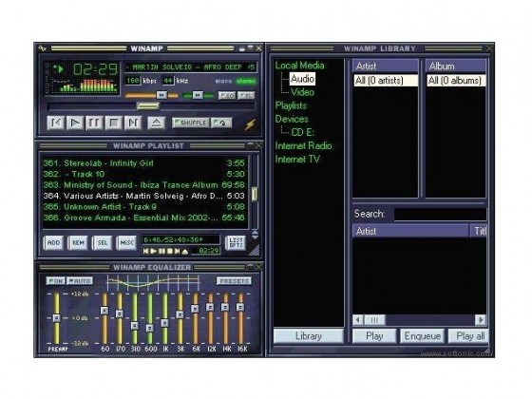Viewport: 532px width, 399px height.
Task: Select playlist entry 362 Track 10
Action: pyautogui.click(x=143, y=174)
